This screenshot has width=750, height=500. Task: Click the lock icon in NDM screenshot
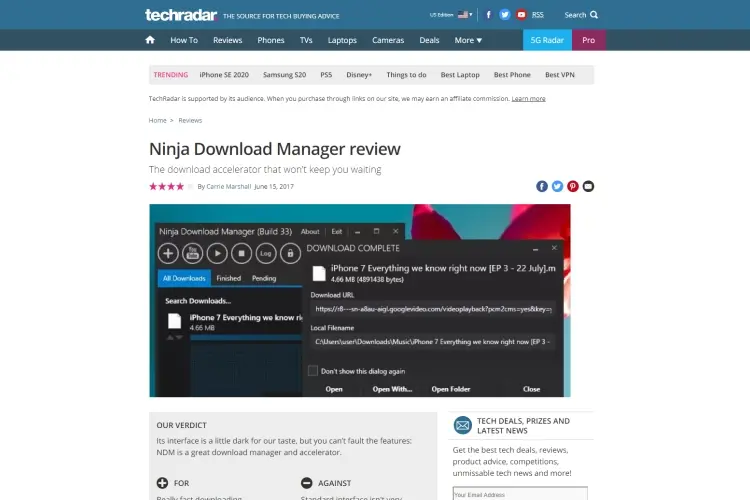click(290, 253)
